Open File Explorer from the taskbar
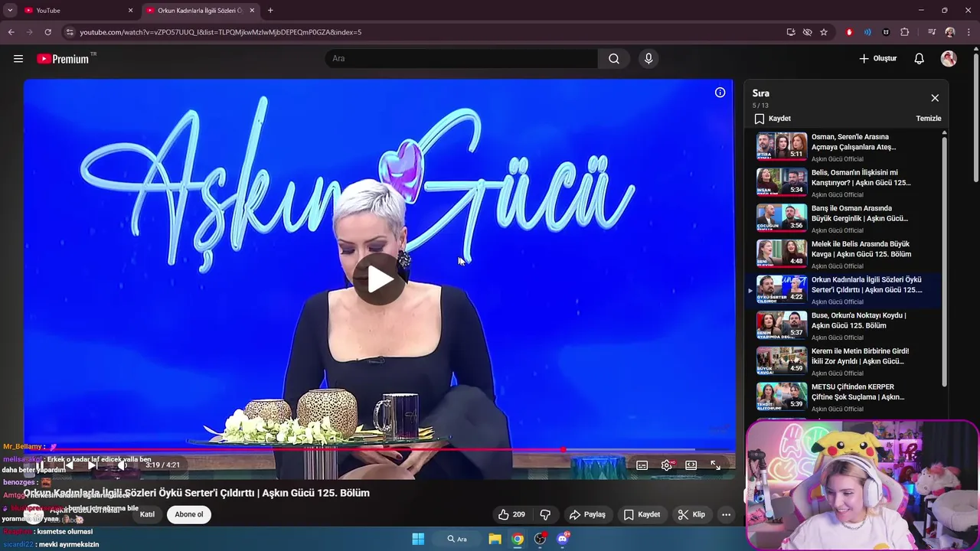Screen dimensions: 980x551 (495, 539)
